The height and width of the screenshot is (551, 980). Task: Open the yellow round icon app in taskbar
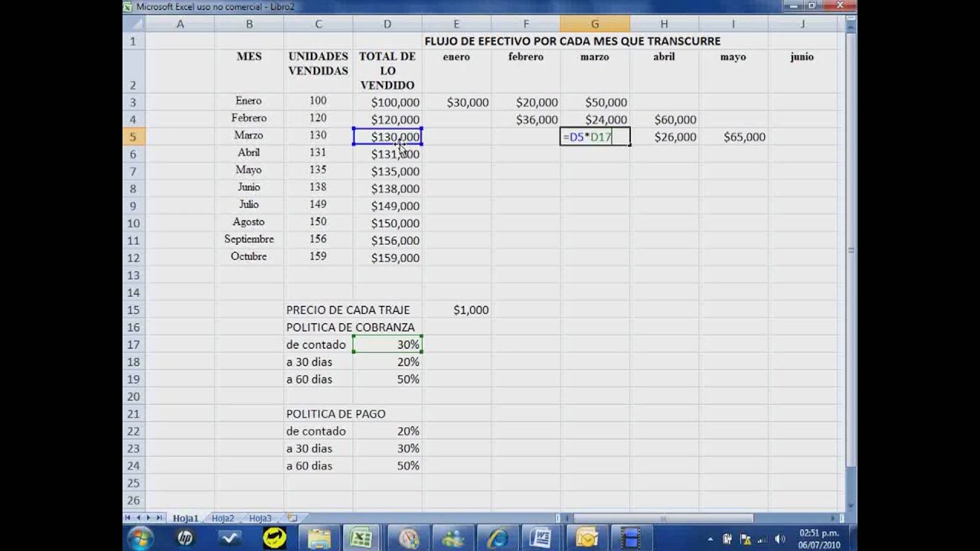pos(274,539)
